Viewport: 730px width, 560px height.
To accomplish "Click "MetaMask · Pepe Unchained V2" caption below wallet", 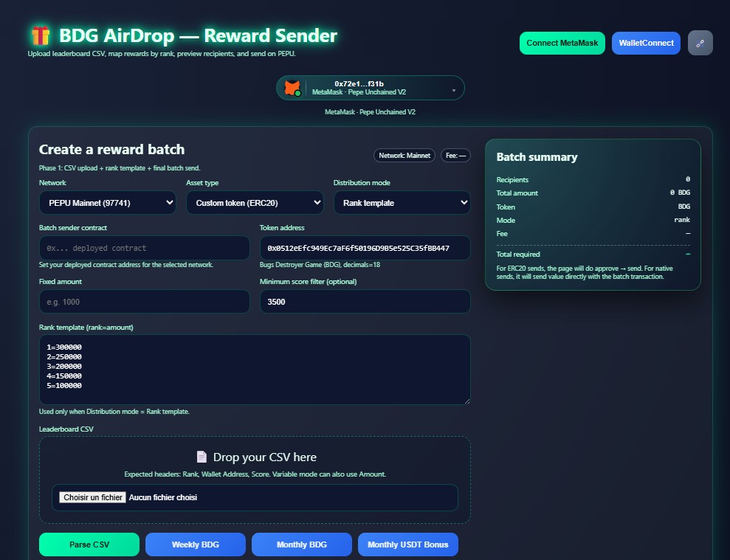I will coord(370,111).
